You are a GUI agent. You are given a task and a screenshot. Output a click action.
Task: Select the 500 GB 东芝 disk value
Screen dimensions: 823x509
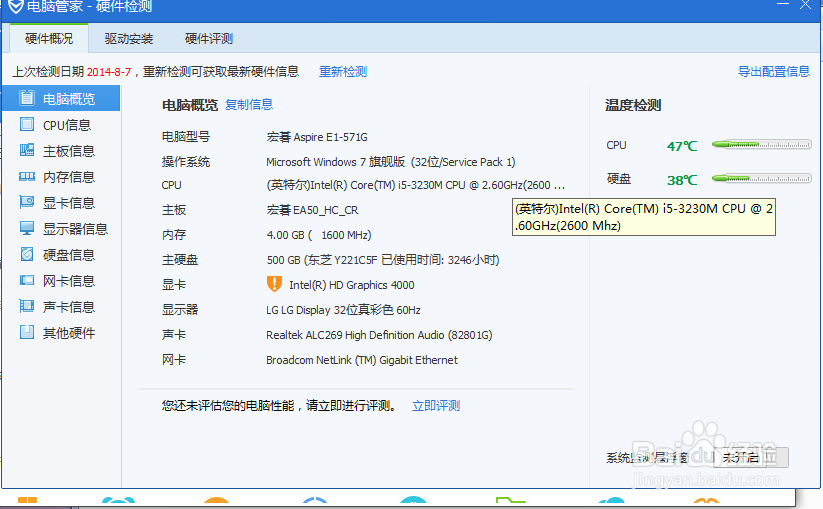[x=383, y=260]
